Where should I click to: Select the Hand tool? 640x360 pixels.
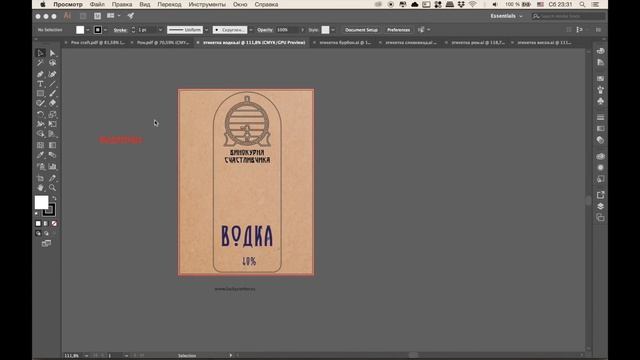40,188
